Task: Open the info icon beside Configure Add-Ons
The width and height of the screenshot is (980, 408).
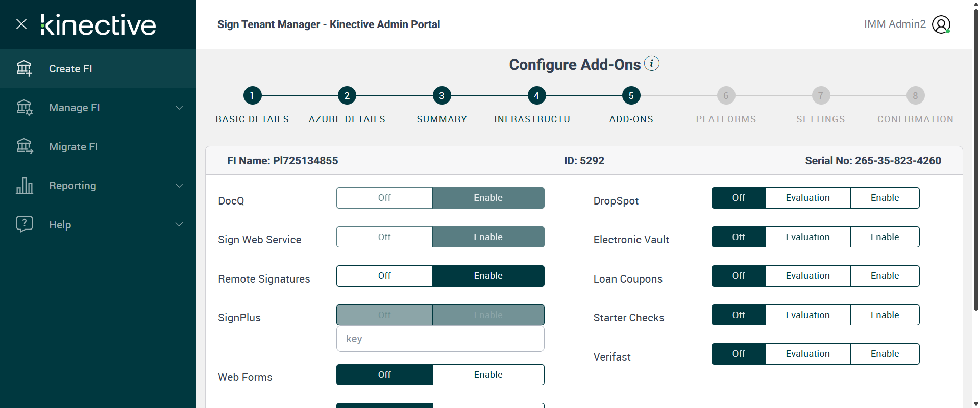Action: coord(652,64)
